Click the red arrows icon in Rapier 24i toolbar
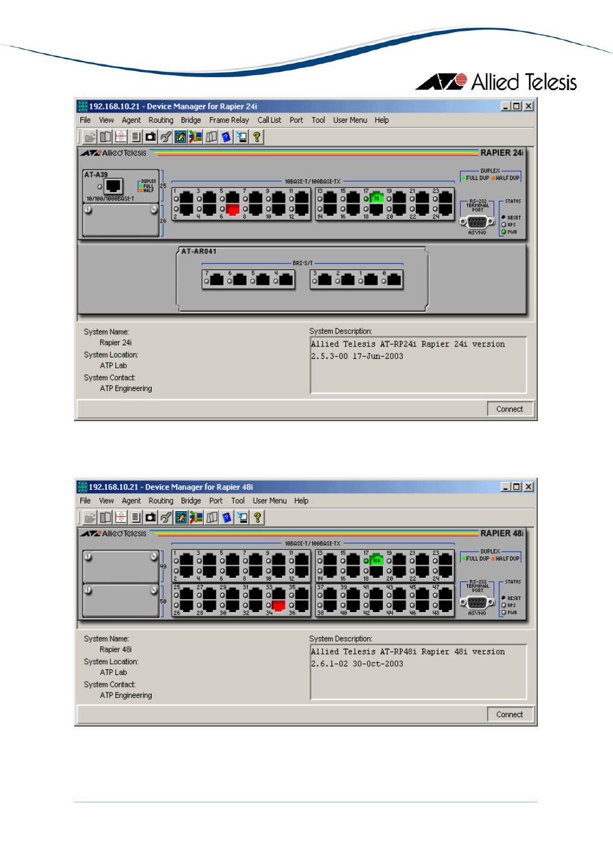The width and height of the screenshot is (613, 868). tap(121, 137)
